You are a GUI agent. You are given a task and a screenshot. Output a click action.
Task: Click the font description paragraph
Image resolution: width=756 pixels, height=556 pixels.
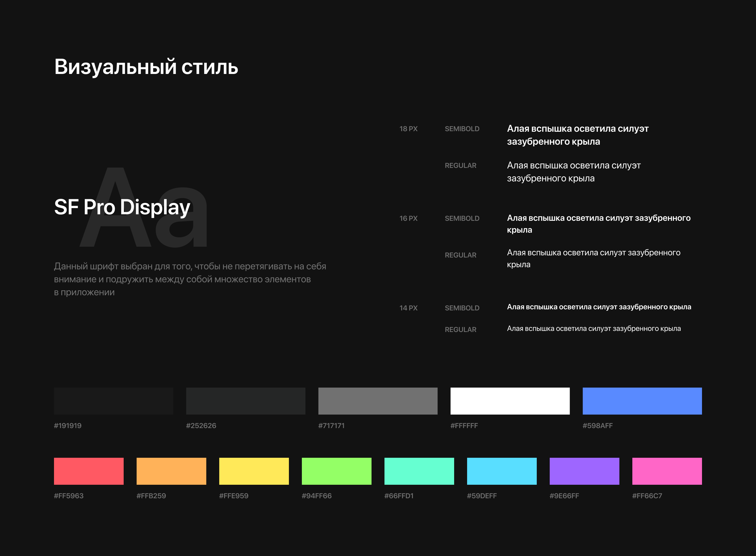[x=190, y=279]
